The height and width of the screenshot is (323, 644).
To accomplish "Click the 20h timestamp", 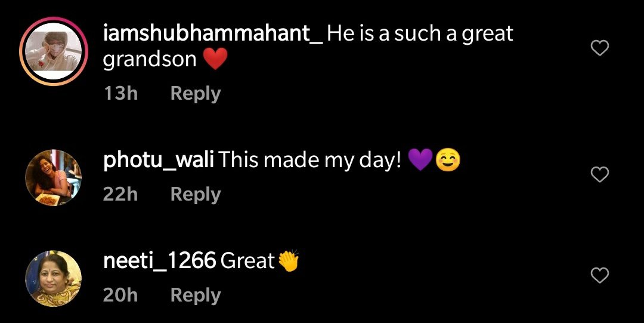I will pos(120,294).
